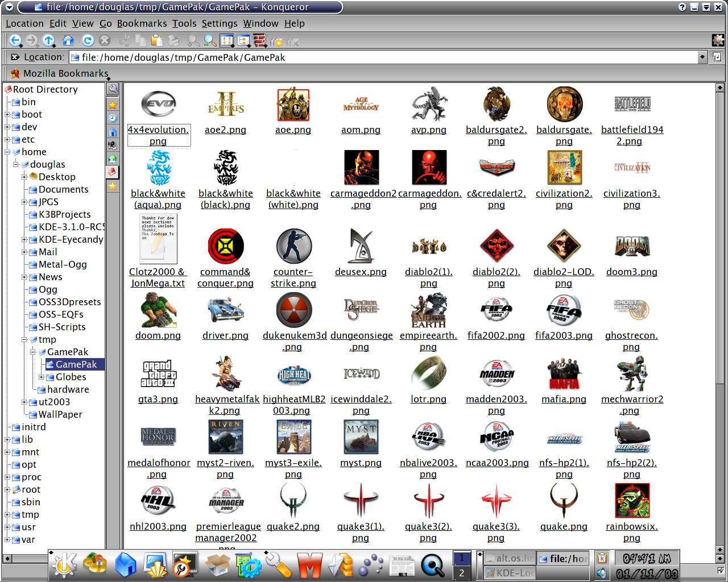Open the K menu launcher in panel
Image resolution: width=728 pixels, height=582 pixels.
pyautogui.click(x=64, y=564)
